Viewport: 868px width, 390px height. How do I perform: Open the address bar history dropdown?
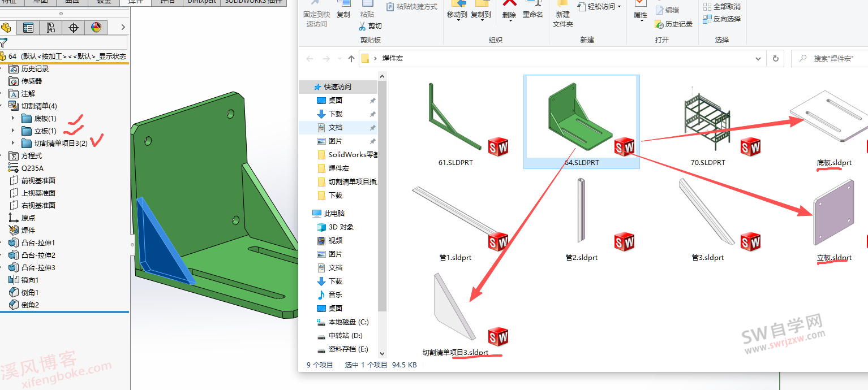(x=758, y=58)
